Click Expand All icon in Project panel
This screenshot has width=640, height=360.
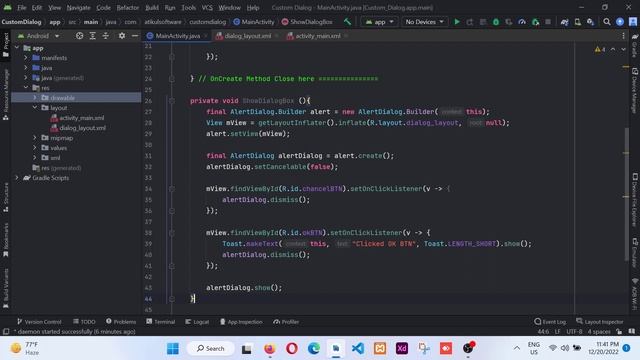[93, 36]
